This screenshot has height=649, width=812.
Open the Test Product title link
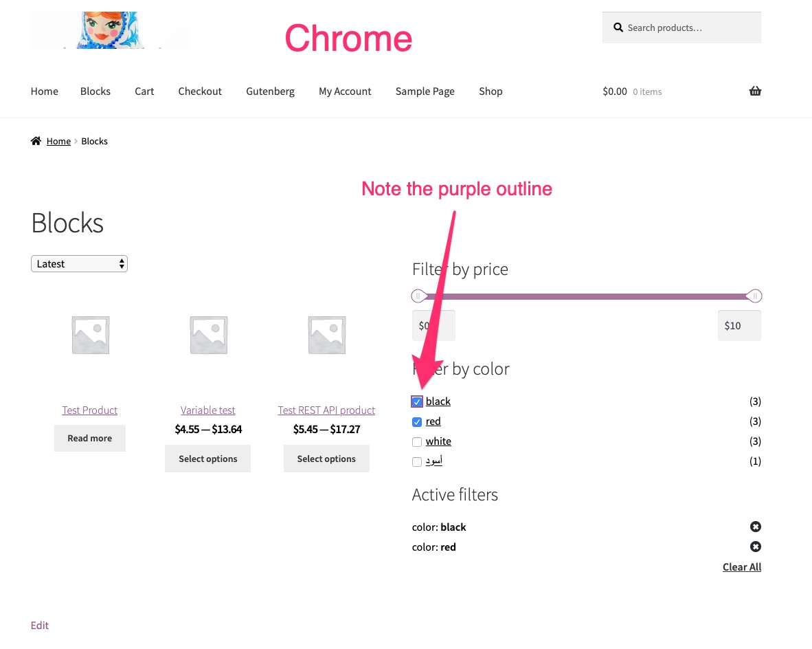(89, 410)
